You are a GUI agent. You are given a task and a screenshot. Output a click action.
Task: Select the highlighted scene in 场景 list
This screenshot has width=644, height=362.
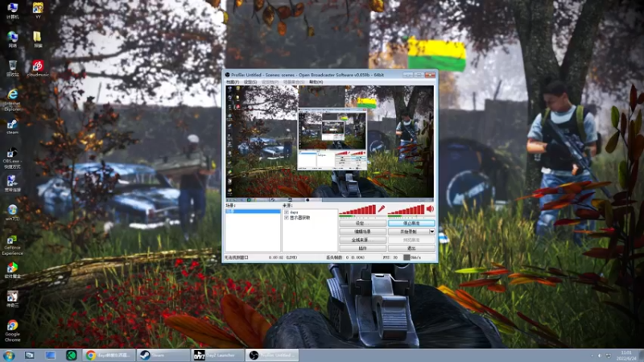pos(253,212)
